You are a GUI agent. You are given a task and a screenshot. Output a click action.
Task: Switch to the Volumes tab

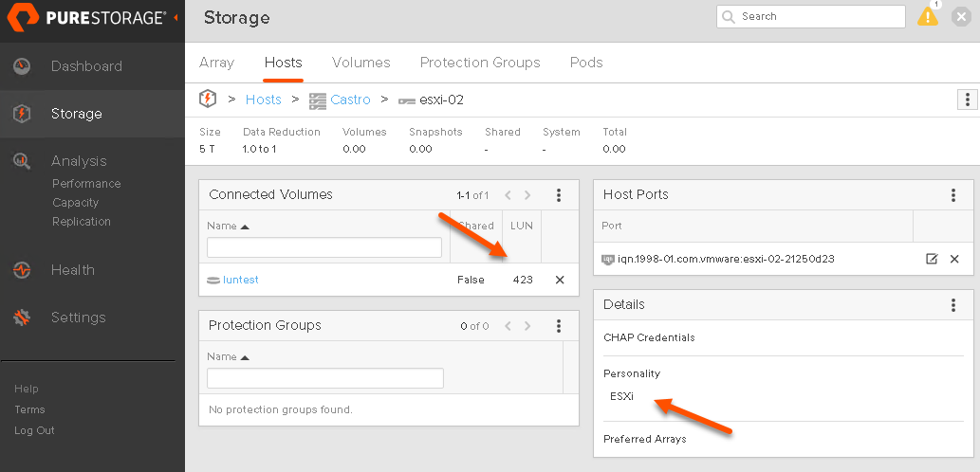361,63
